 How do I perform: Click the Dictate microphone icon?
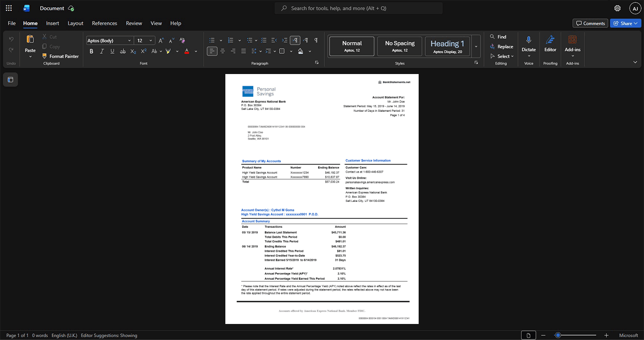click(528, 40)
